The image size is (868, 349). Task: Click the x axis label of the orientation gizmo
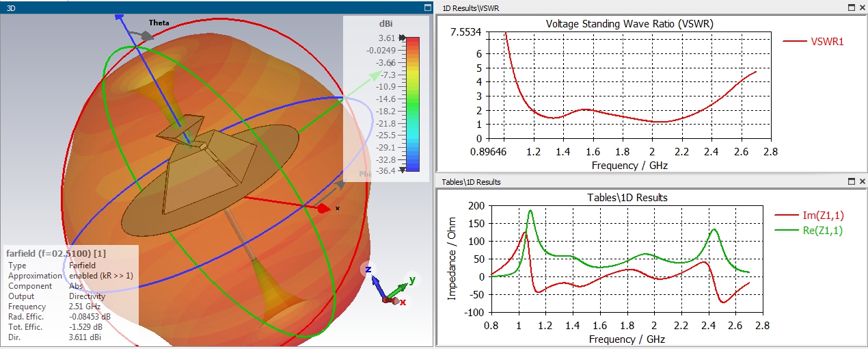pyautogui.click(x=404, y=302)
